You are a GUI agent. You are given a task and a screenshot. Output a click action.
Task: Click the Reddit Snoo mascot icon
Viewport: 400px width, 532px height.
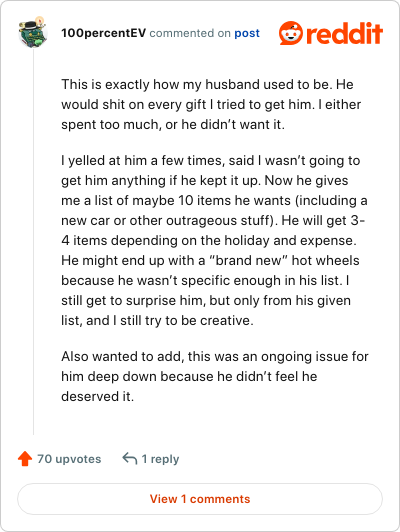tap(291, 33)
